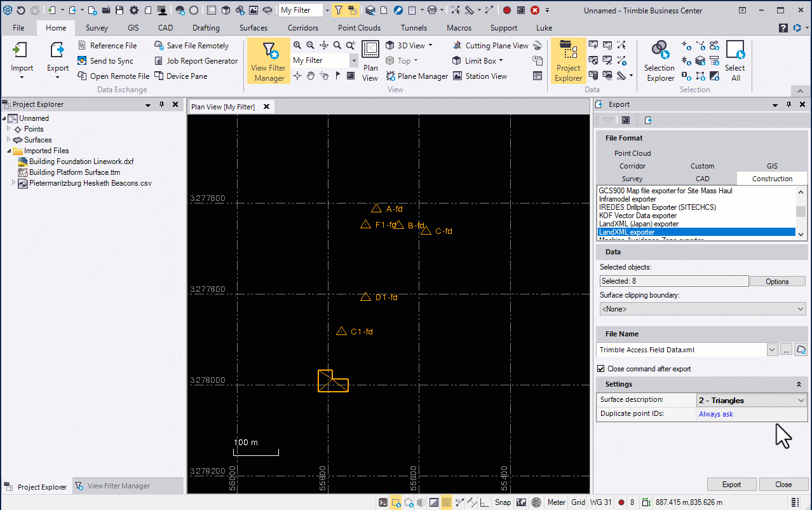Open the Plane Manager
812x510 pixels.
[x=417, y=76]
